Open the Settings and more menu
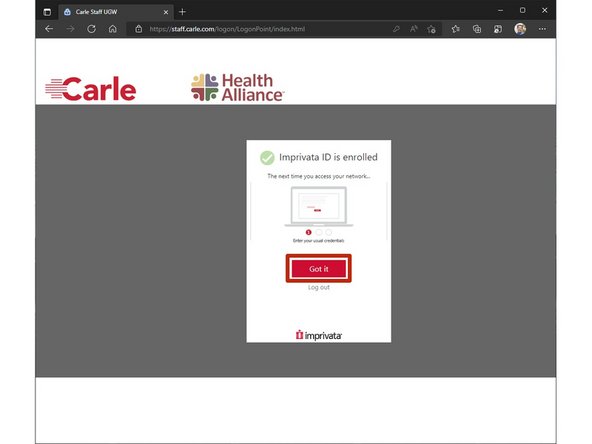This screenshot has height=444, width=592. click(542, 29)
